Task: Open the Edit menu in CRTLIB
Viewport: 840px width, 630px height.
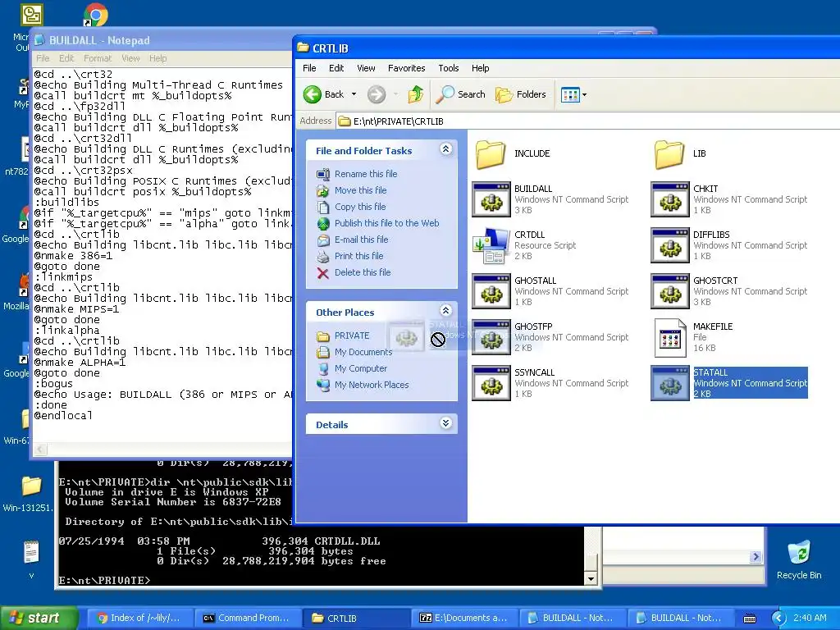Action: 336,68
